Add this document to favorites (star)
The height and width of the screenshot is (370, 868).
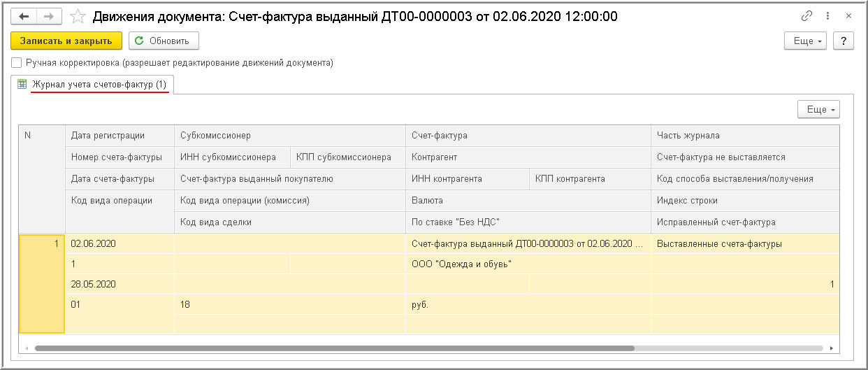79,16
